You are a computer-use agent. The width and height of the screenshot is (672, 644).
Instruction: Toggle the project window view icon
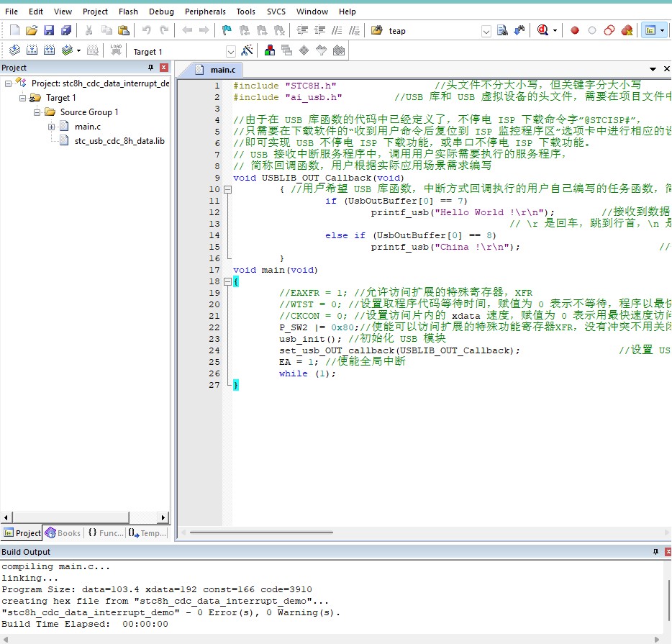650,30
